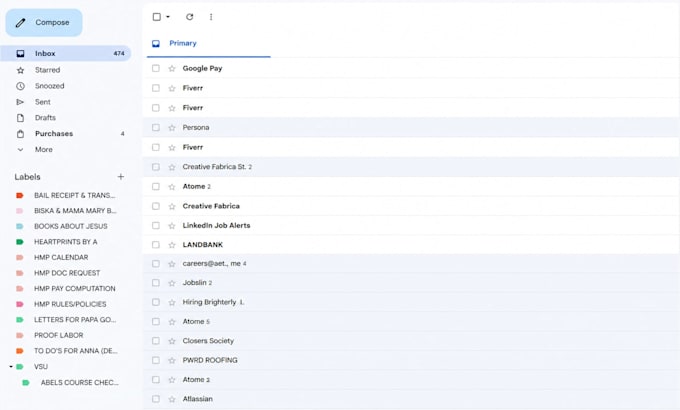Select the Persona email checkbox
The image size is (680, 410).
[156, 127]
